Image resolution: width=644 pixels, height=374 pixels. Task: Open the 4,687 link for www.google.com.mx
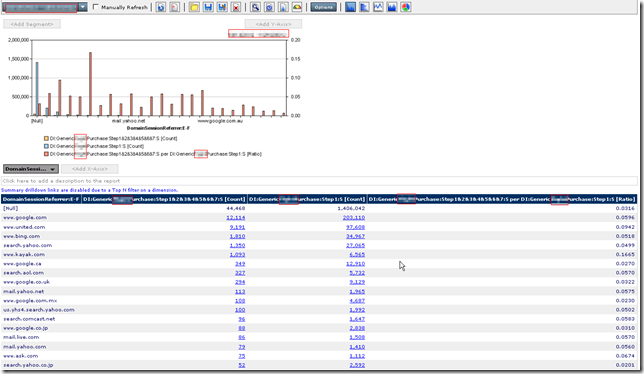[357, 301]
